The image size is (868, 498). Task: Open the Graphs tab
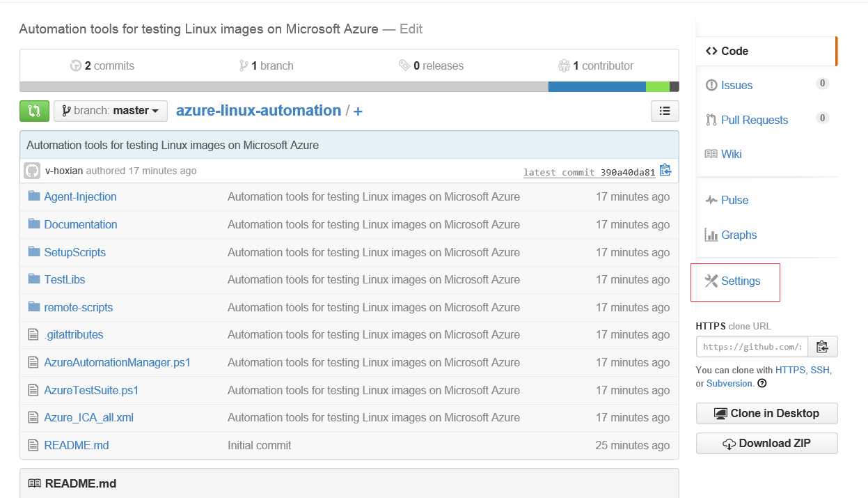(x=739, y=235)
